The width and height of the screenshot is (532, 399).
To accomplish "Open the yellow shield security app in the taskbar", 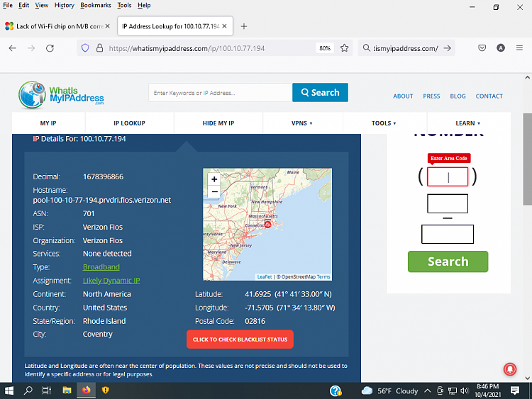I will tap(106, 390).
